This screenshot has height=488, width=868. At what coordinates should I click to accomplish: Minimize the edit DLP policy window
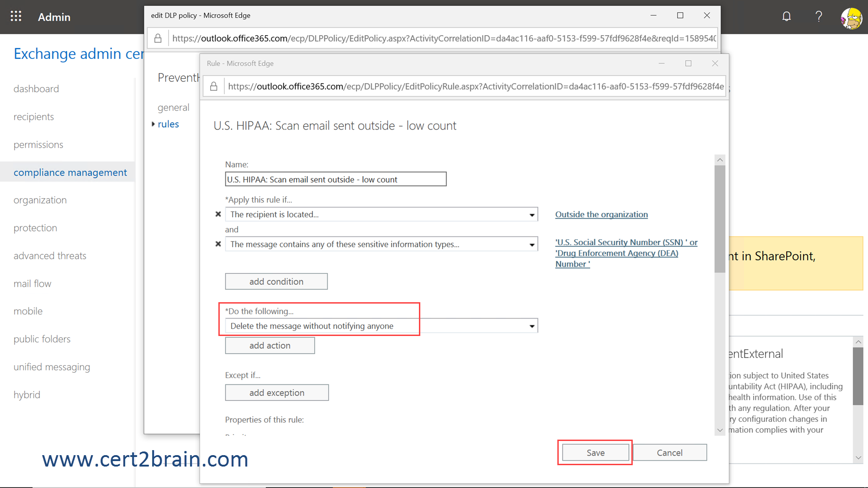pyautogui.click(x=653, y=16)
